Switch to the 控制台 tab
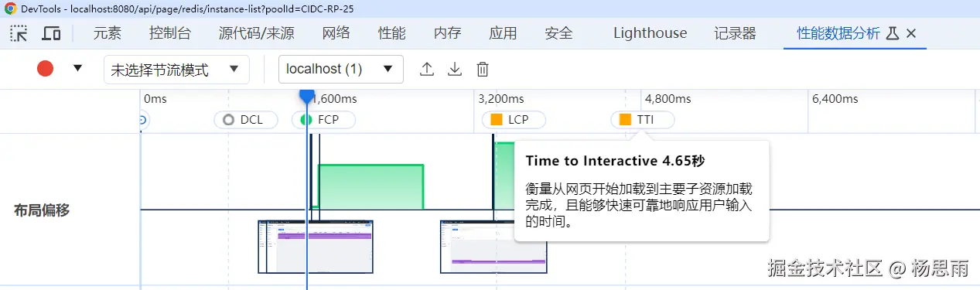The width and height of the screenshot is (980, 290). pos(170,33)
